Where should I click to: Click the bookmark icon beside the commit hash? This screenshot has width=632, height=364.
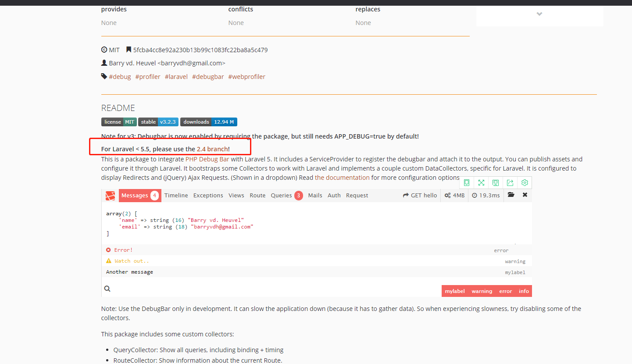point(129,50)
